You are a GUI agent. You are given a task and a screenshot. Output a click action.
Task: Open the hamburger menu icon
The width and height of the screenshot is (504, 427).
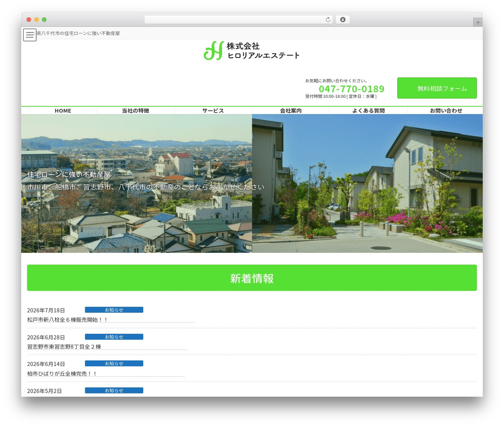30,35
